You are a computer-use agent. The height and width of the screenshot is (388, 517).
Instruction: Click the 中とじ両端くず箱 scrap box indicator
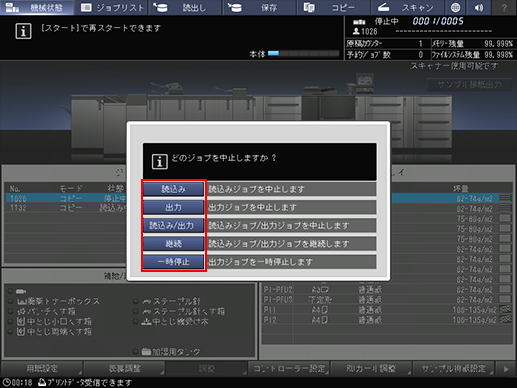(50, 332)
